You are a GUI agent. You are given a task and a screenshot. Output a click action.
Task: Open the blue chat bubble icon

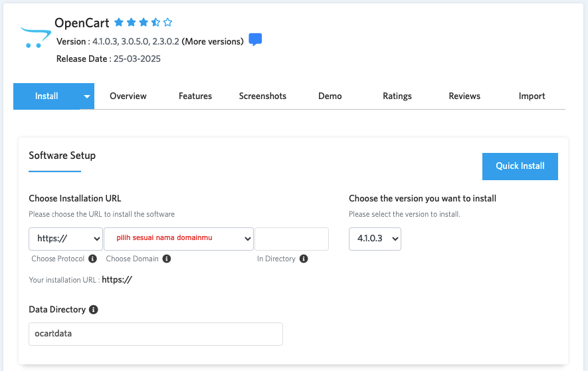[x=255, y=39]
